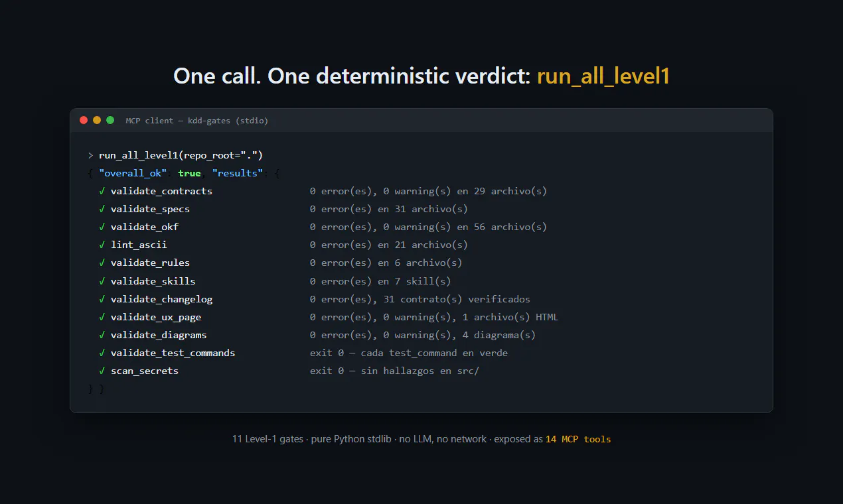Viewport: 843px width, 504px height.
Task: Click the "results" key
Action: point(238,173)
